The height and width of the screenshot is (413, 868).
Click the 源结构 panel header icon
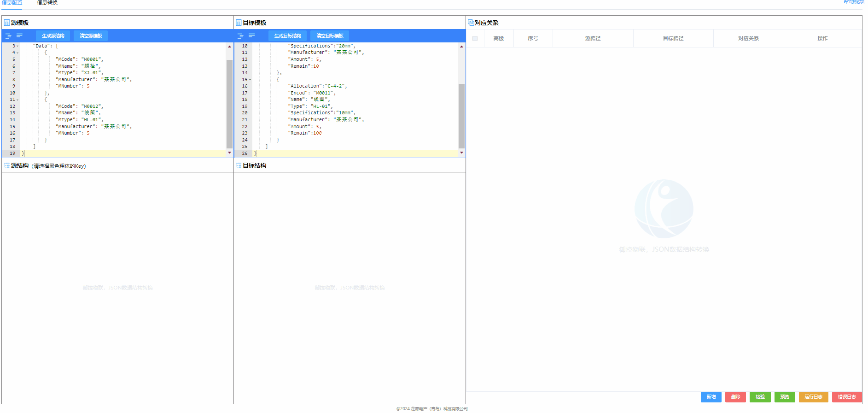tap(7, 165)
